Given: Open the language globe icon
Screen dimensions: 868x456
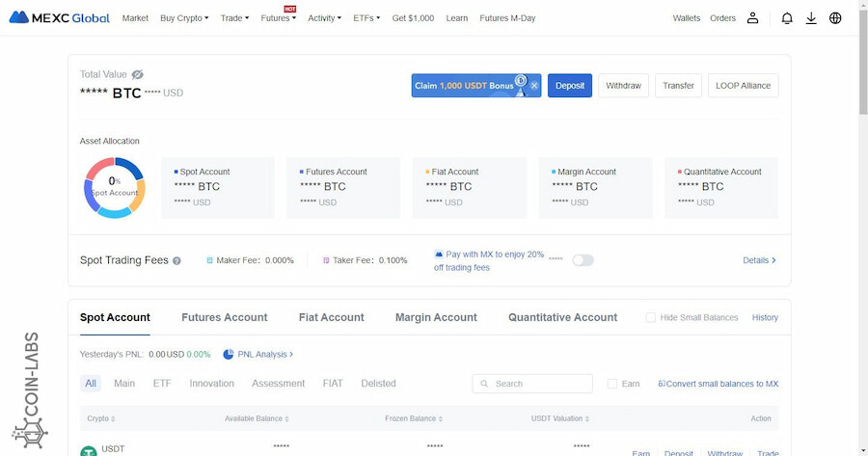Looking at the screenshot, I should coord(835,17).
